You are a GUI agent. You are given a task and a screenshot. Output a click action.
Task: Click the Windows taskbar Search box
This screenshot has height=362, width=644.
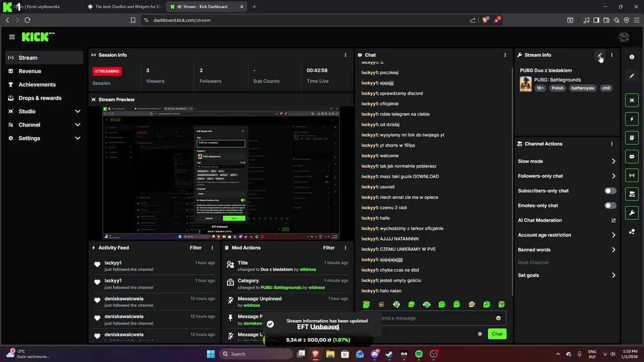pos(255,354)
